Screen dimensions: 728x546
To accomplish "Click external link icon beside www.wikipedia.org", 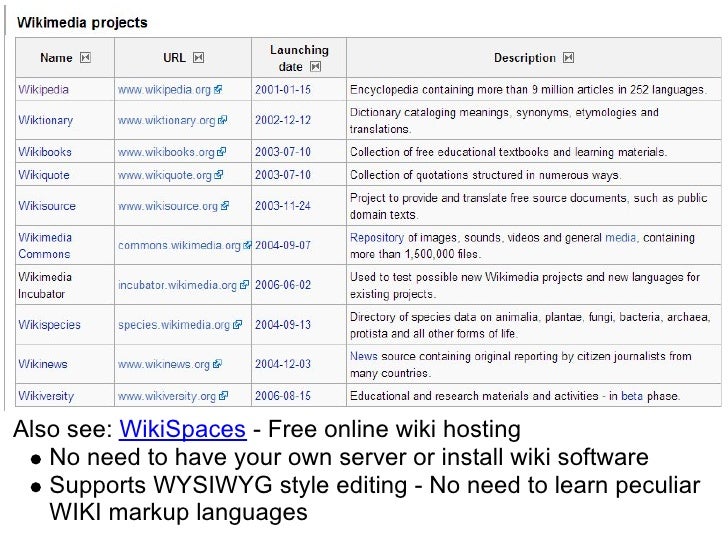I will (x=218, y=90).
